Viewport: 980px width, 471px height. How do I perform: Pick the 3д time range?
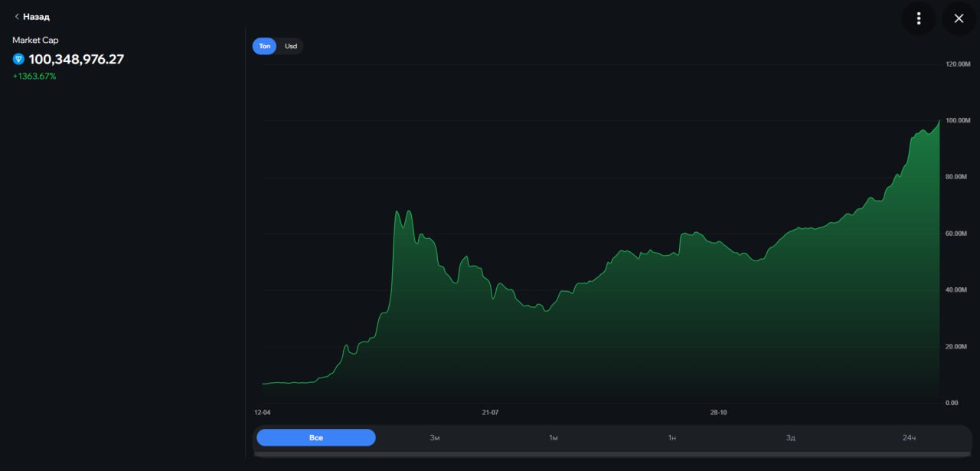[791, 437]
